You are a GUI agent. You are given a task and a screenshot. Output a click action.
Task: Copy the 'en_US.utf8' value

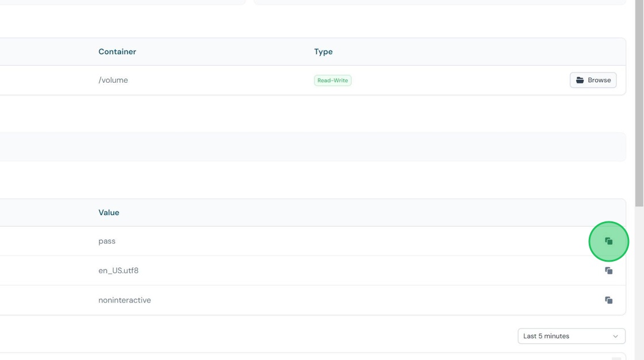(609, 270)
